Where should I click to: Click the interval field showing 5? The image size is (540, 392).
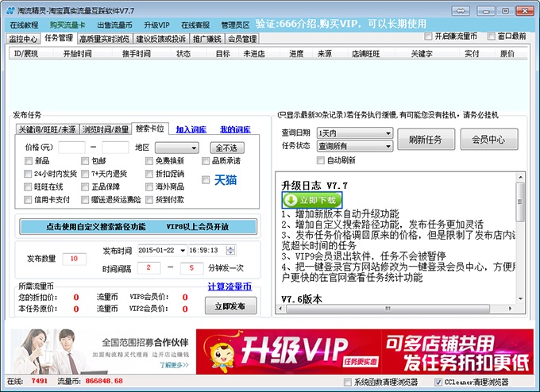point(191,267)
